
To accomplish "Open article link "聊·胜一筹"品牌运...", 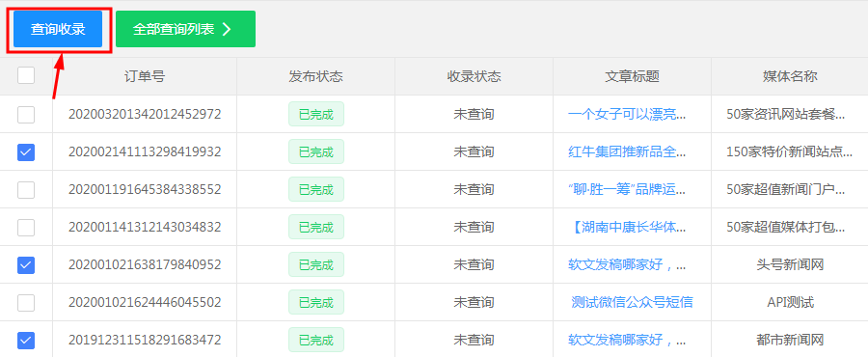I will [627, 190].
